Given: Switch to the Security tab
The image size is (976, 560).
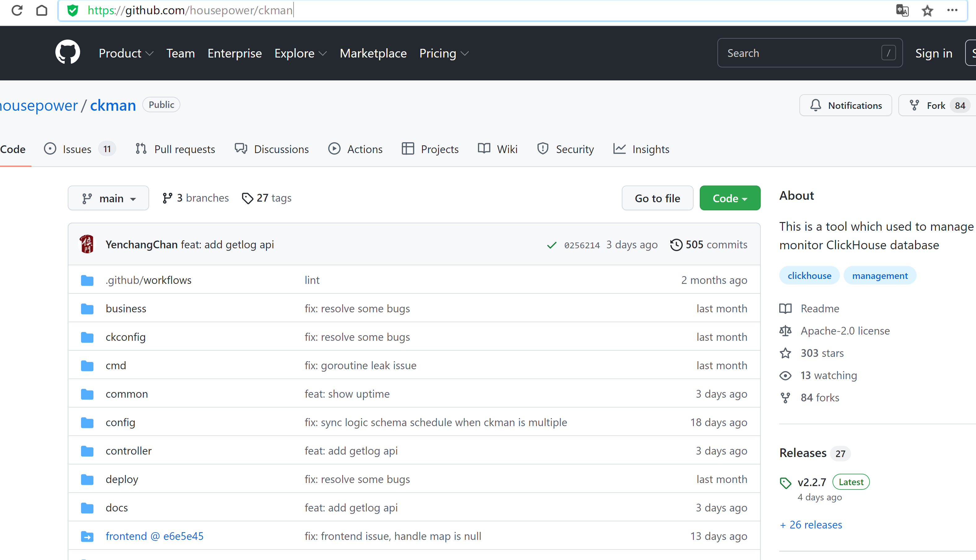Looking at the screenshot, I should tap(565, 149).
